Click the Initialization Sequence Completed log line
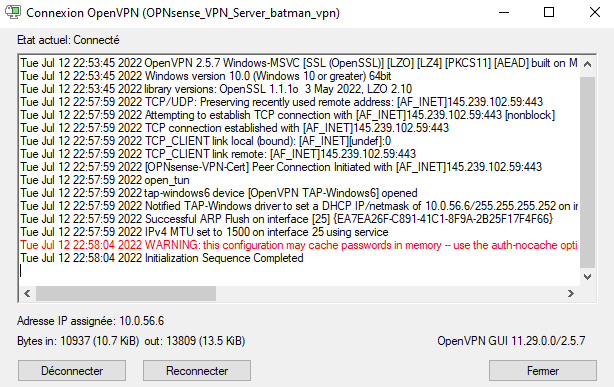Image resolution: width=614 pixels, height=387 pixels. pos(162,258)
